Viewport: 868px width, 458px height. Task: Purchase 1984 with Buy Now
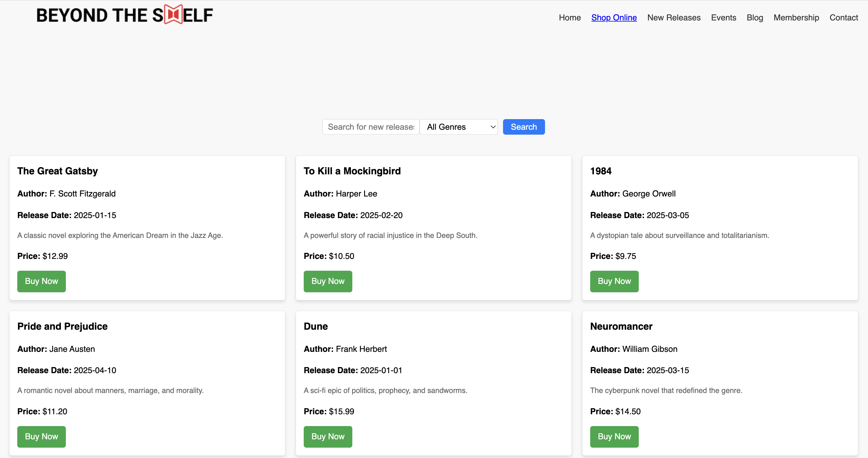pyautogui.click(x=614, y=281)
